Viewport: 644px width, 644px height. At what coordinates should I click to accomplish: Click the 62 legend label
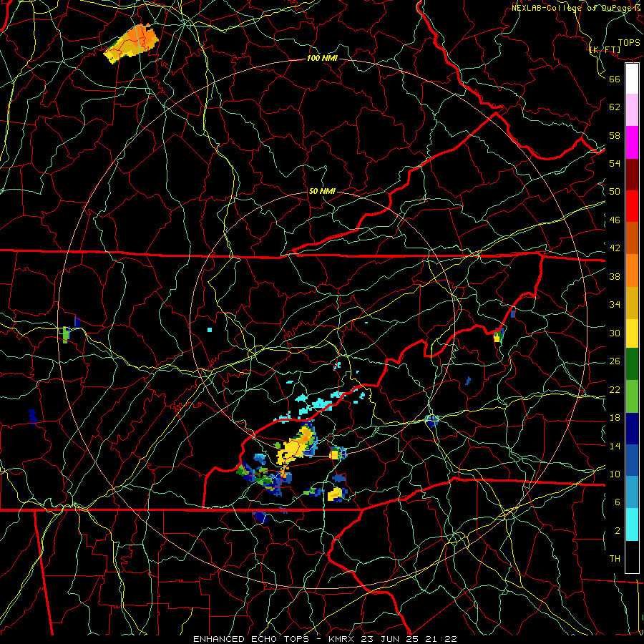coord(615,107)
